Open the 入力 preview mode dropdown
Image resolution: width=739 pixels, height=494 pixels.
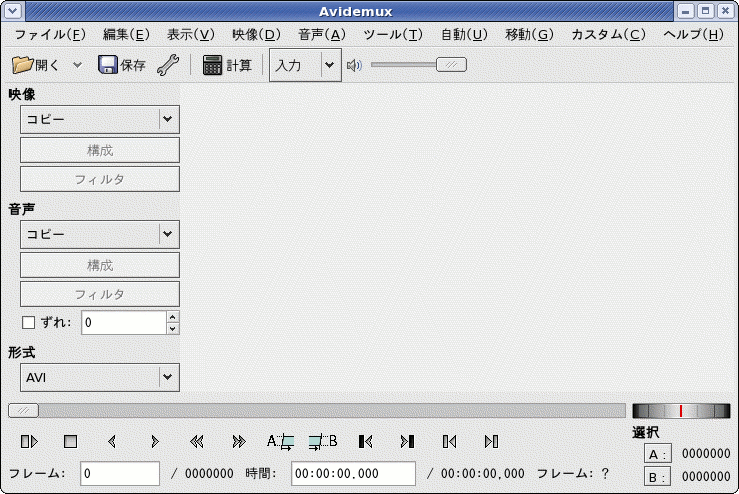coord(305,65)
